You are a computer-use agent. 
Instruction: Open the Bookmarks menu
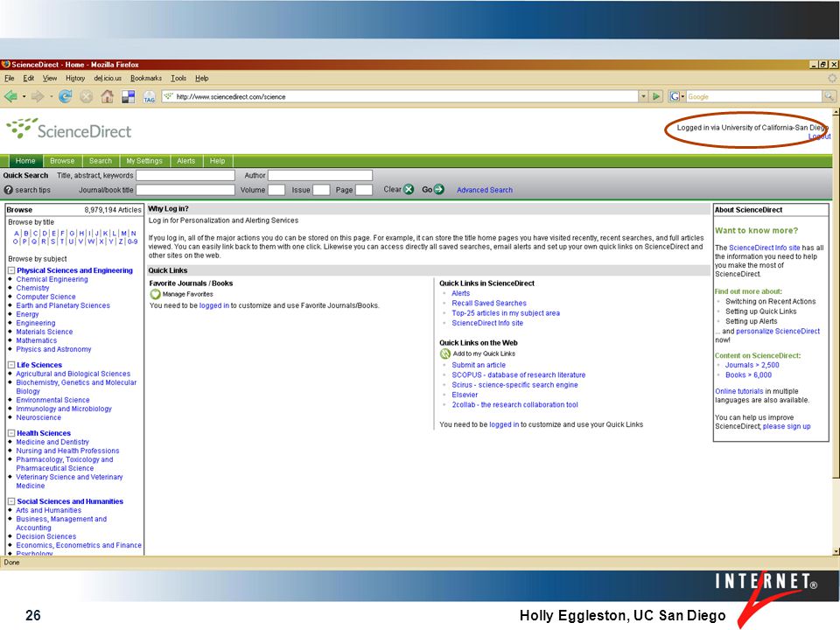click(146, 78)
